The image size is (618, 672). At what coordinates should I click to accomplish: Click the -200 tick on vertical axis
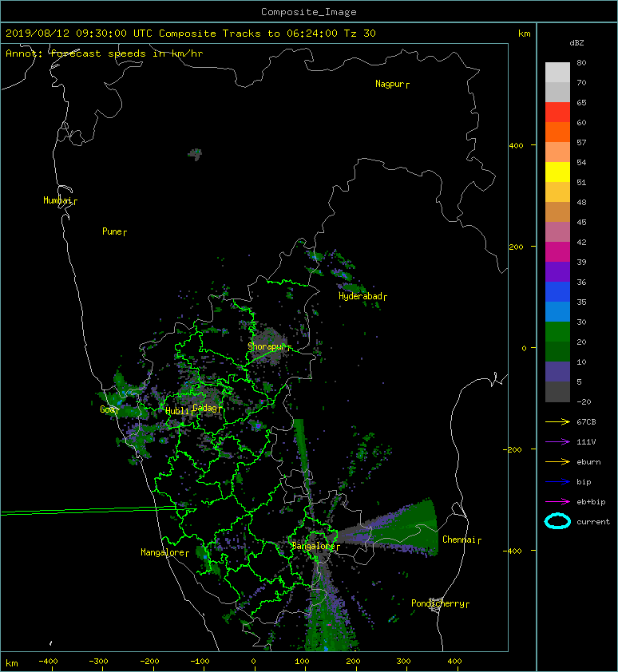pos(513,449)
